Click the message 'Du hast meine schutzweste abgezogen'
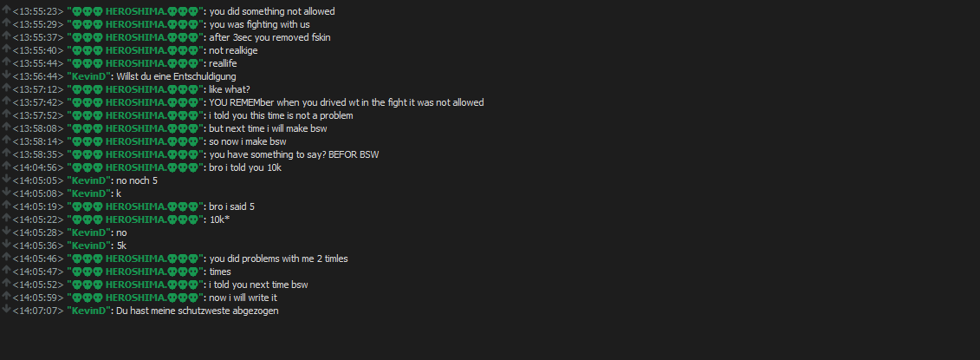980x360 pixels. coord(198,311)
